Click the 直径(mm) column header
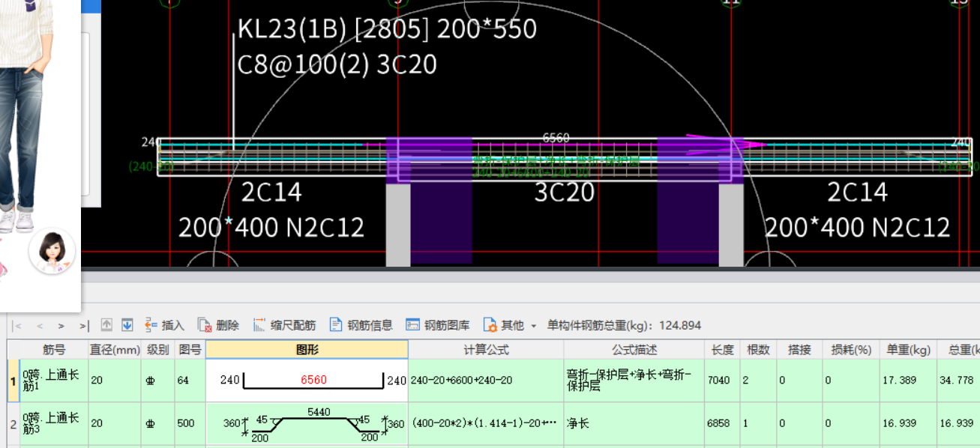This screenshot has width=980, height=448. coord(115,349)
